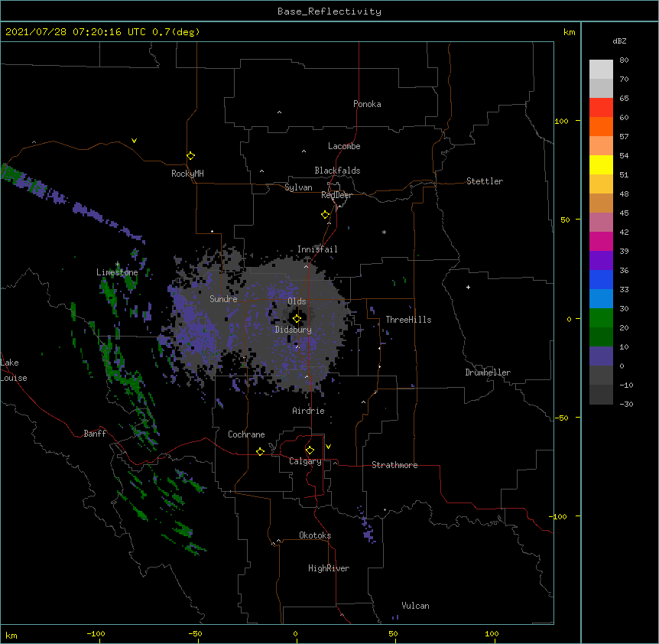Click the white plus marker north of Drumheller
Screen dimensions: 659x644
[468, 287]
